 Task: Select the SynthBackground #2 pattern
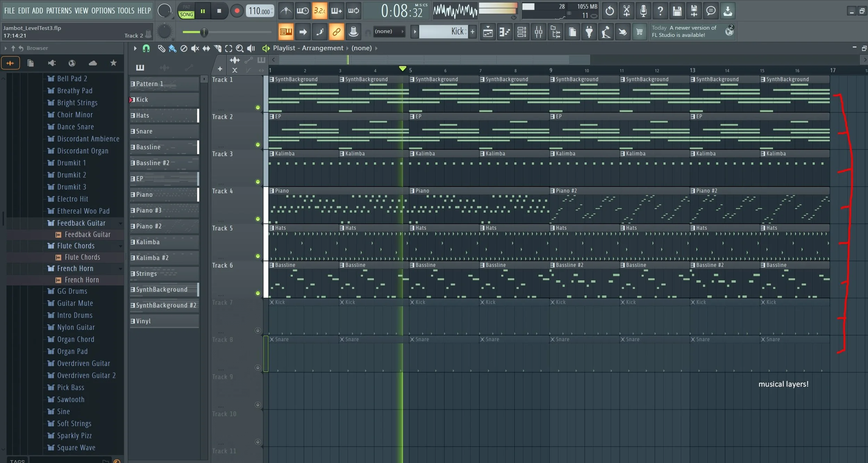164,305
